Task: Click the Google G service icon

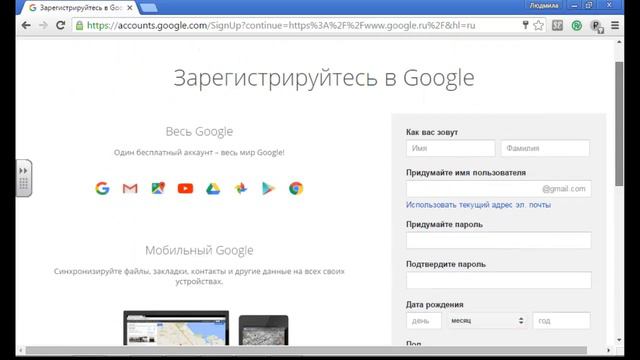Action: pos(102,188)
